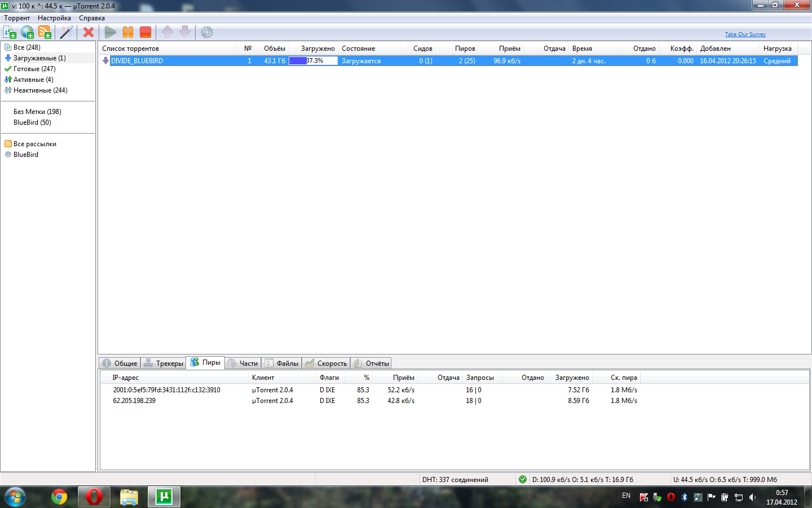Open the Windows Start button
This screenshot has height=508, width=812.
(15, 497)
